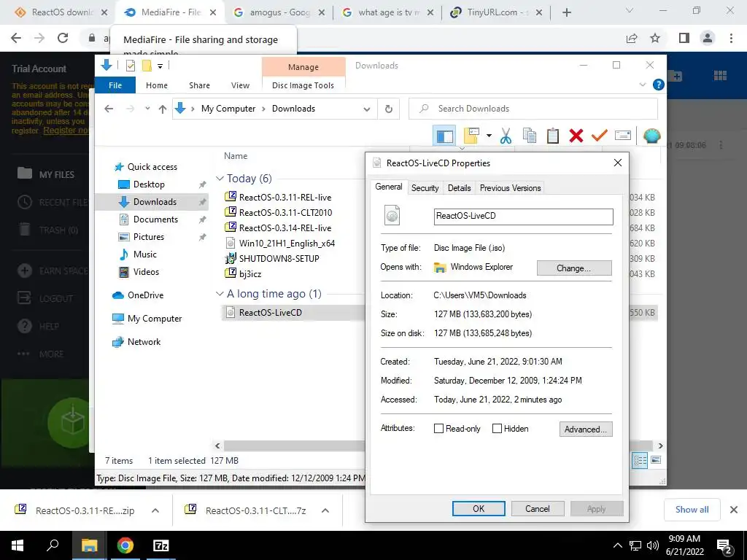This screenshot has height=560, width=747.
Task: Click the Advanced... attributes button
Action: click(586, 429)
